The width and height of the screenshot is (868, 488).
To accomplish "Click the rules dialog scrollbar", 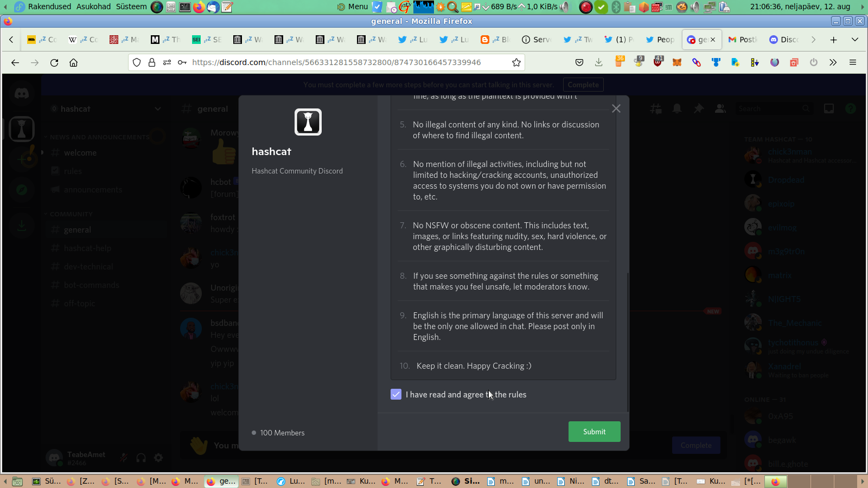I will [x=628, y=342].
